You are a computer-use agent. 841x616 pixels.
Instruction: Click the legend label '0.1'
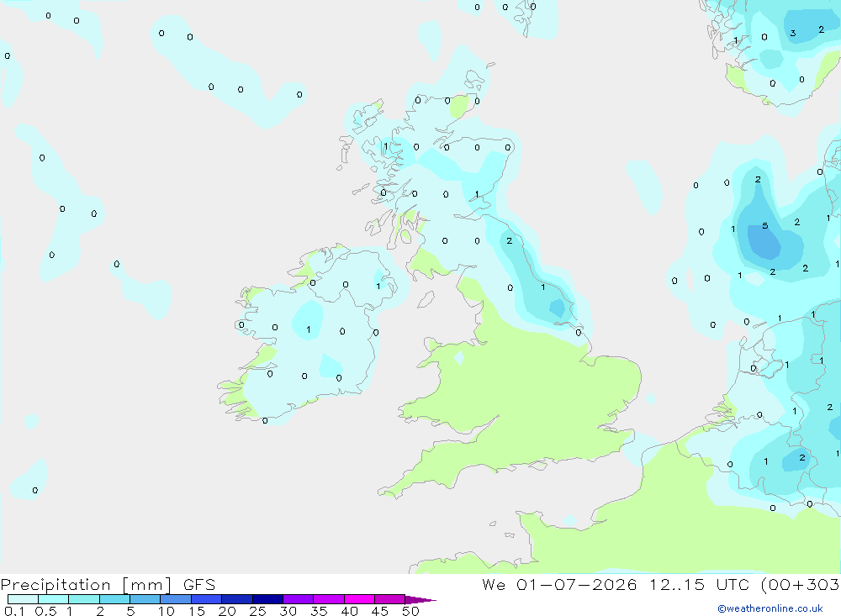coord(14,611)
